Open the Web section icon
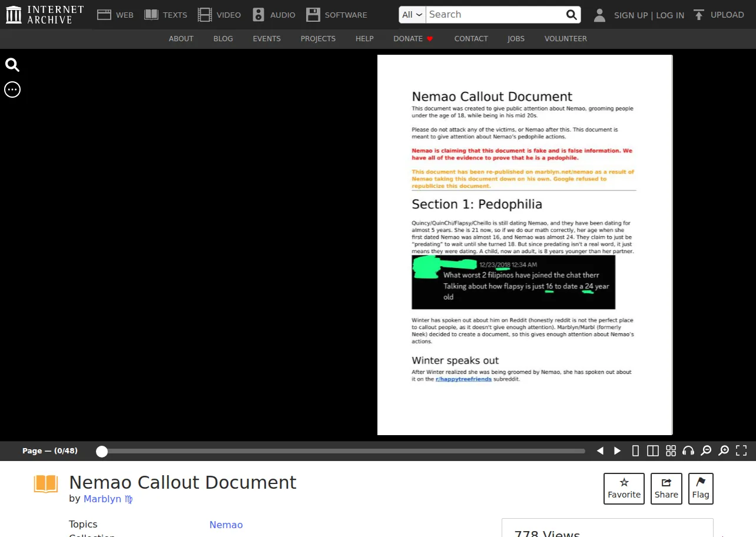The width and height of the screenshot is (756, 537). tap(104, 15)
